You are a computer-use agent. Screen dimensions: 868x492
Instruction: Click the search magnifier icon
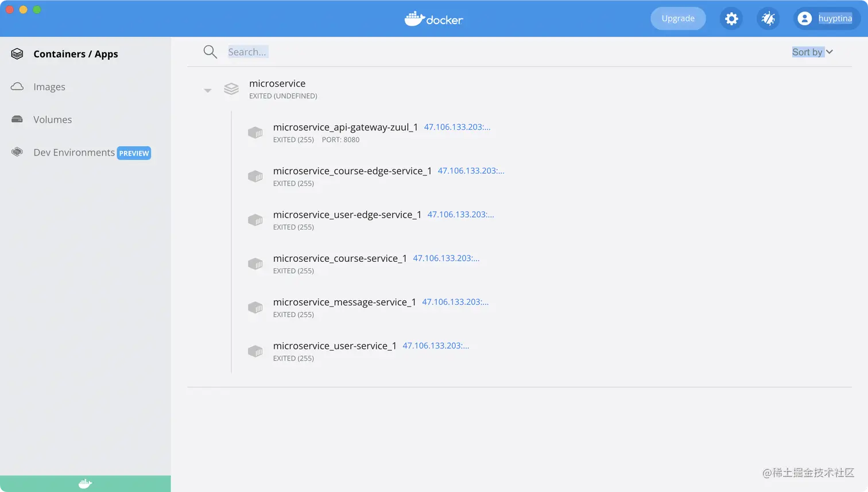[210, 52]
